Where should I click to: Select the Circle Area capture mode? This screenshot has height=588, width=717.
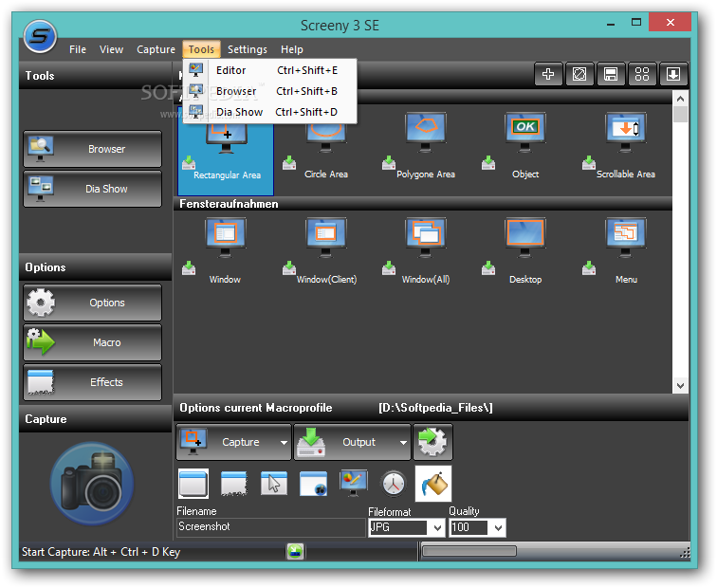[x=325, y=151]
